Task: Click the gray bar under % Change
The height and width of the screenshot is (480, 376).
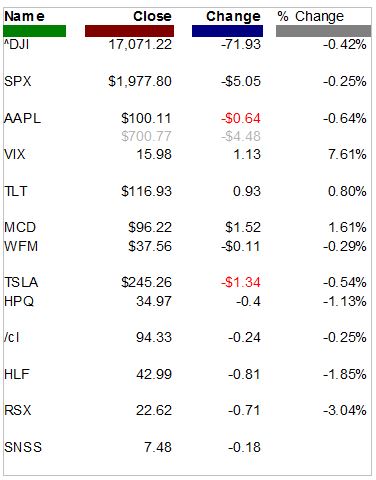Action: (x=323, y=31)
